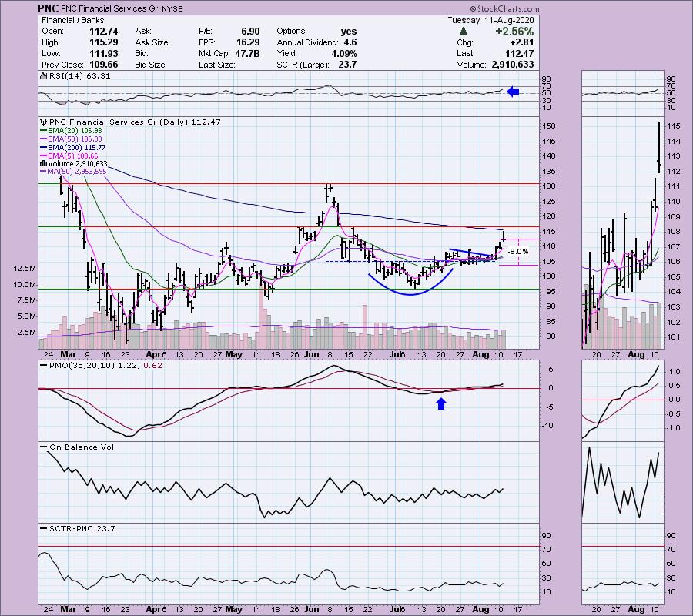This screenshot has width=693, height=616.
Task: Click the 150 price axis label
Action: 550,126
